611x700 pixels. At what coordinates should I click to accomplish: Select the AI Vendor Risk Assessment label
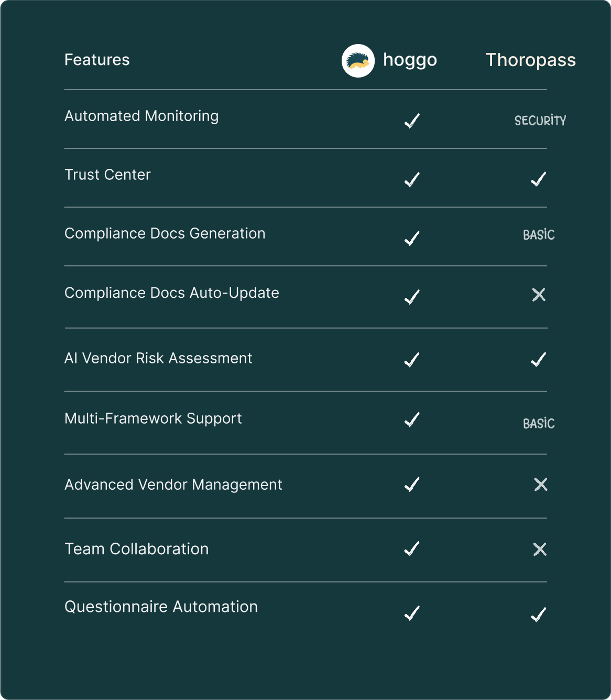coord(158,358)
